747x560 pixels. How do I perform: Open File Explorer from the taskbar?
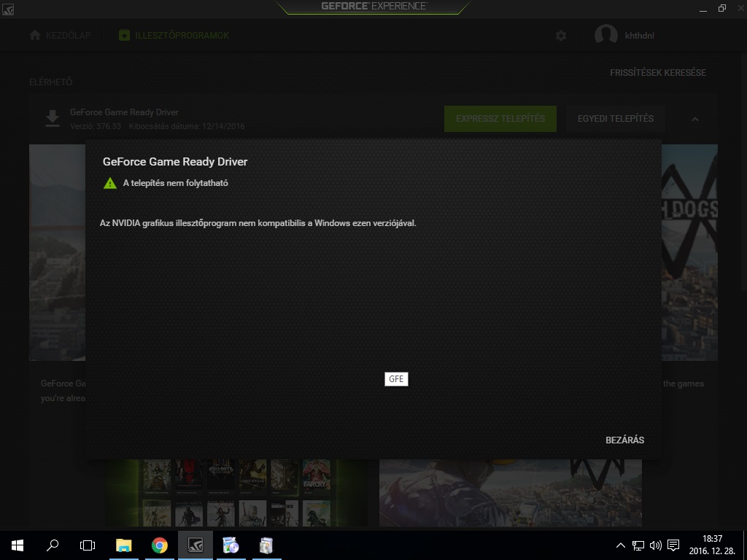point(124,545)
